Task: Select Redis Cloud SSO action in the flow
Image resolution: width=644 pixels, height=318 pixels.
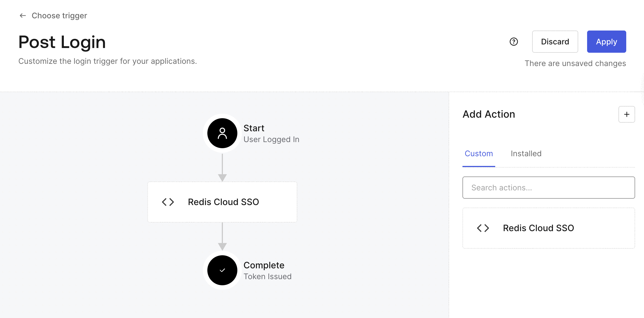Action: 223,202
